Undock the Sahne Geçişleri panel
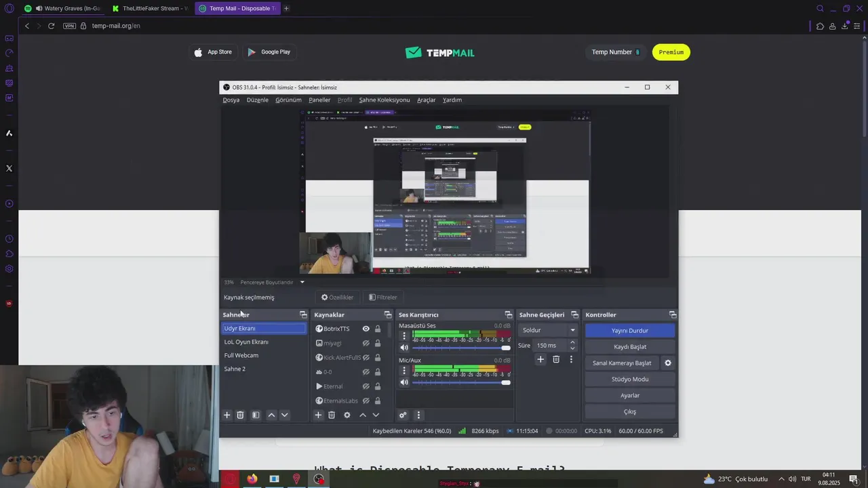This screenshot has width=868, height=488. click(x=575, y=314)
